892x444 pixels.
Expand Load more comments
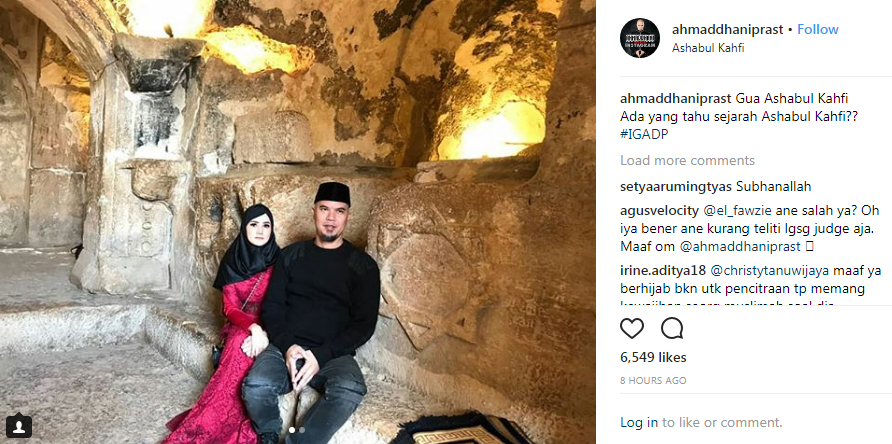(687, 161)
